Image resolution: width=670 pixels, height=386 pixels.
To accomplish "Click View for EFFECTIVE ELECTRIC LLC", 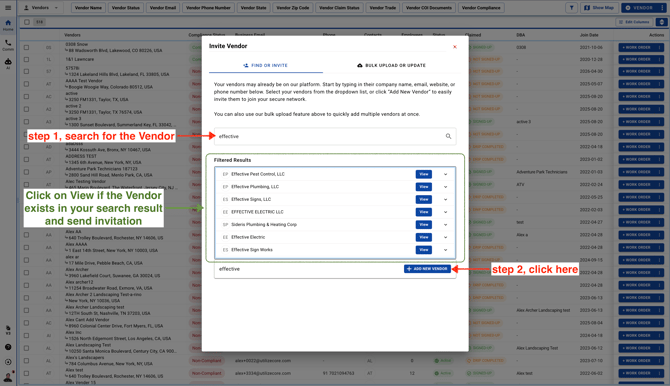I will point(423,212).
